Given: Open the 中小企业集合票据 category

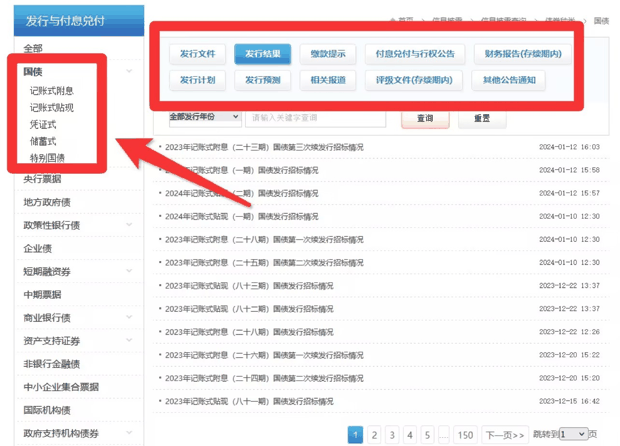Looking at the screenshot, I should pos(61,387).
